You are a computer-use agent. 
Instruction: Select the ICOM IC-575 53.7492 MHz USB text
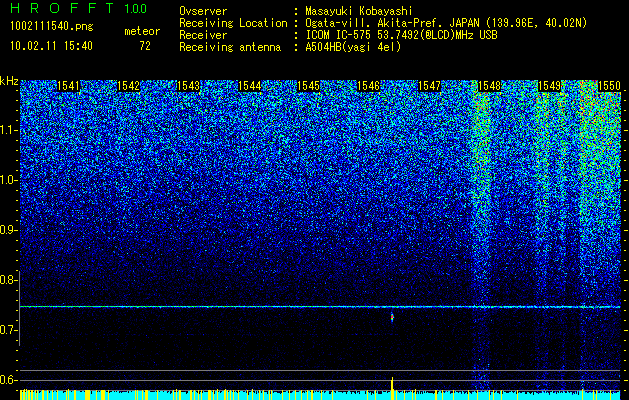click(x=401, y=35)
